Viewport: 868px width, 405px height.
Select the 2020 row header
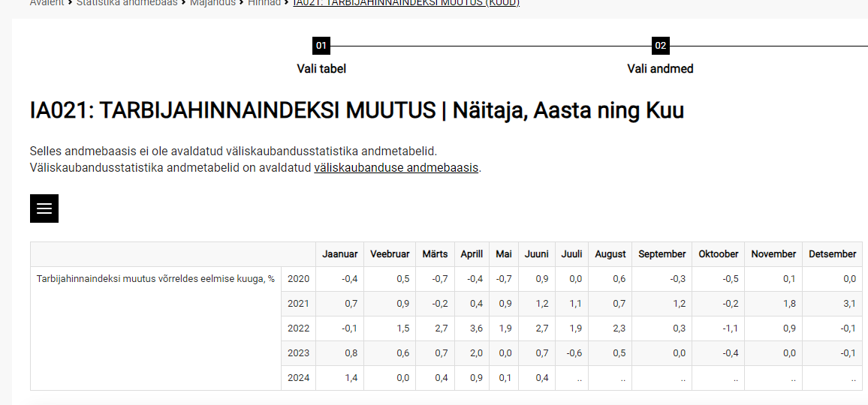point(298,279)
